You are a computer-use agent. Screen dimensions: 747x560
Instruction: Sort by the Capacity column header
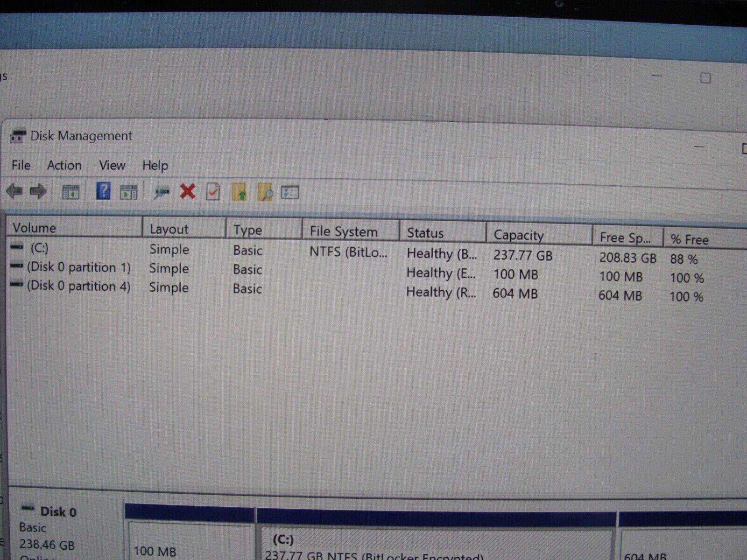(x=519, y=235)
